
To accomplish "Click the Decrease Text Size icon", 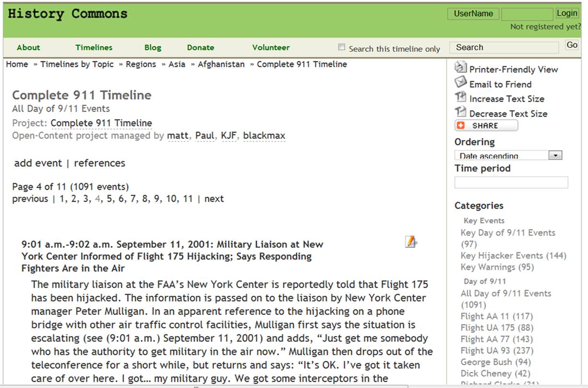I will tap(460, 112).
